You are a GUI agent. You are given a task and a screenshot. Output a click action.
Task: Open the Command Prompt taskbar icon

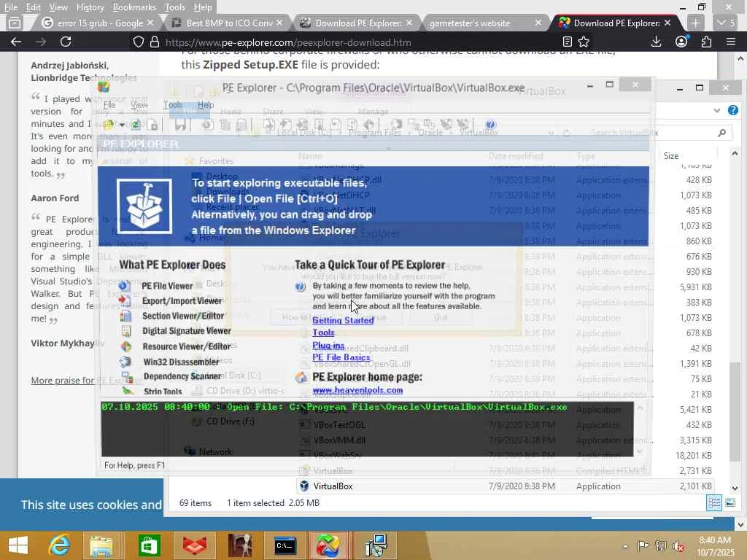click(x=285, y=545)
